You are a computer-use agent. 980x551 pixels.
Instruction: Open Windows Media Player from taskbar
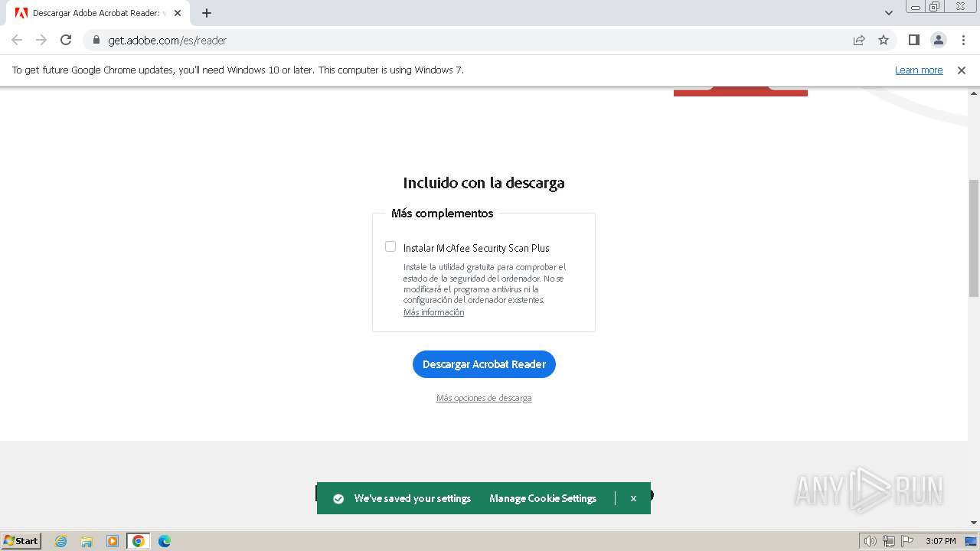coord(113,541)
